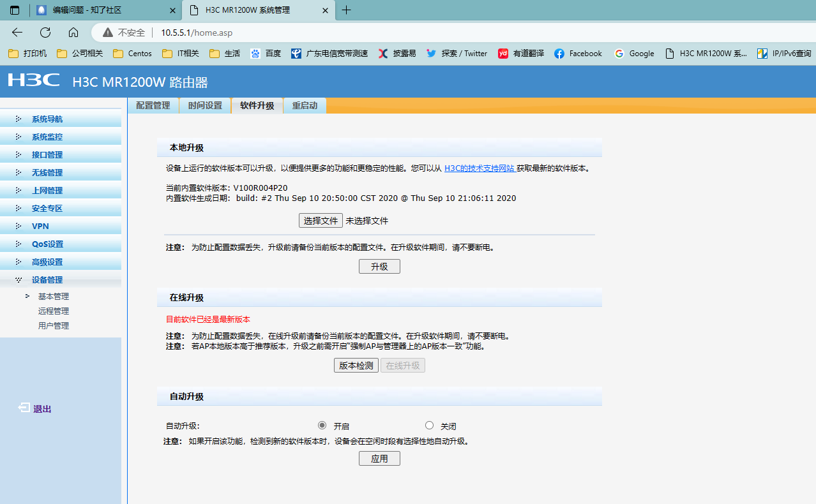
Task: Switch to the 重启动 tab
Action: pos(305,106)
